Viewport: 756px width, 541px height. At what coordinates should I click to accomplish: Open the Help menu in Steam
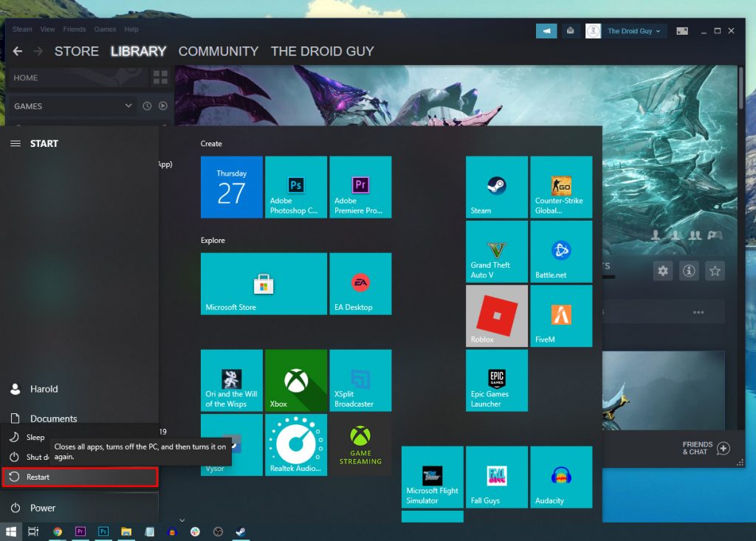(131, 29)
